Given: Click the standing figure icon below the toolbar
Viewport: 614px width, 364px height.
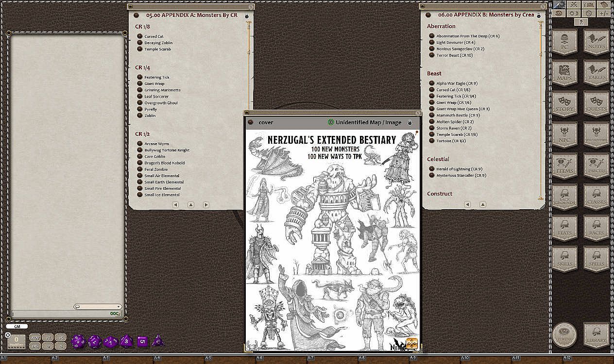Looking at the screenshot, I should click(x=581, y=22).
